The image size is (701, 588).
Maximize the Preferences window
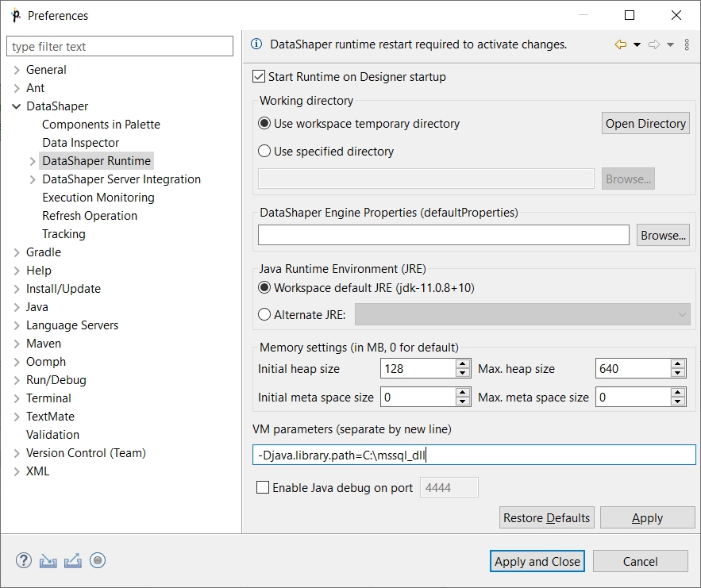[x=630, y=15]
